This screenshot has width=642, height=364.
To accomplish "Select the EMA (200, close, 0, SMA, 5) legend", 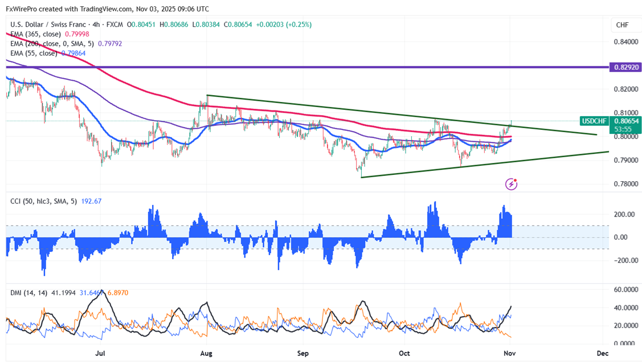I will point(52,43).
